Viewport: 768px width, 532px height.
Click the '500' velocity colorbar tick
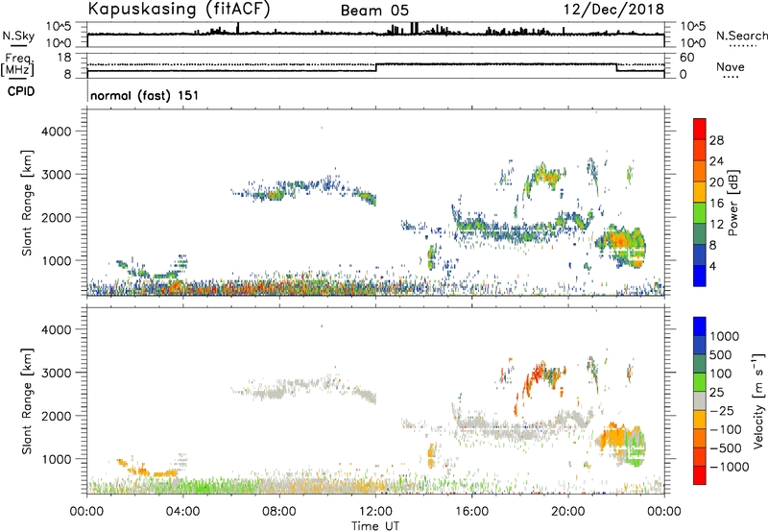[721, 355]
